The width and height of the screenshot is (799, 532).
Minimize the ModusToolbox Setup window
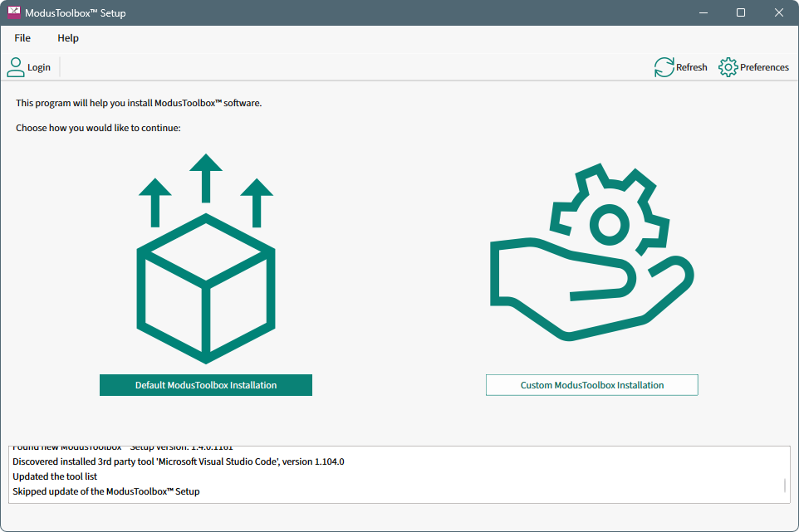tap(703, 13)
